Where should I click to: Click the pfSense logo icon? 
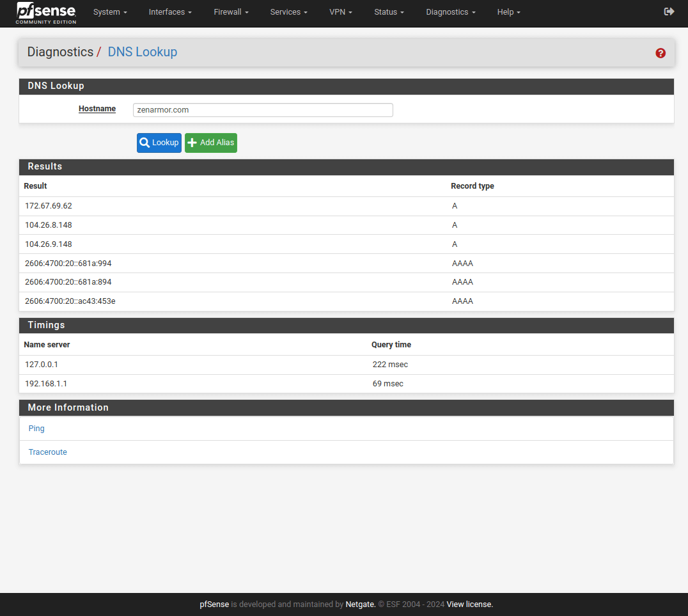click(46, 12)
